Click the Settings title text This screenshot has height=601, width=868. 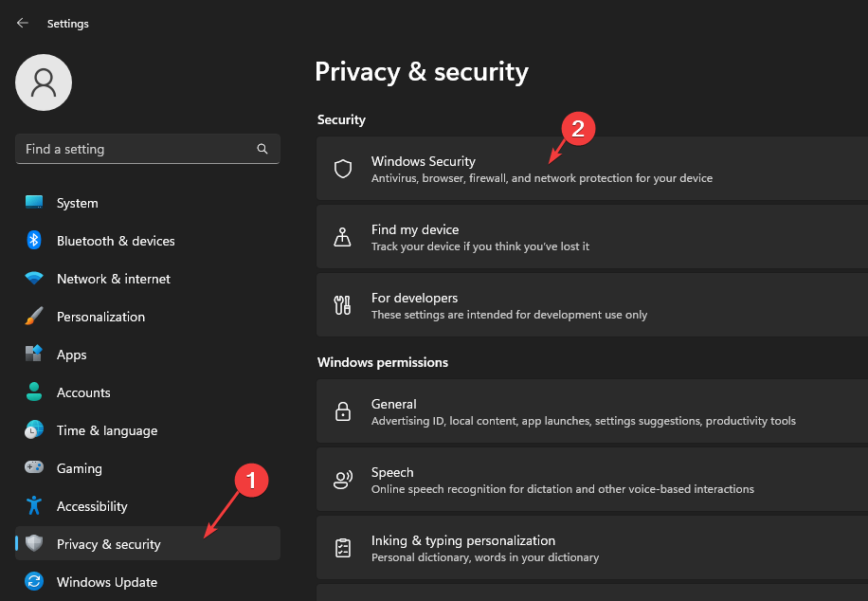[67, 24]
